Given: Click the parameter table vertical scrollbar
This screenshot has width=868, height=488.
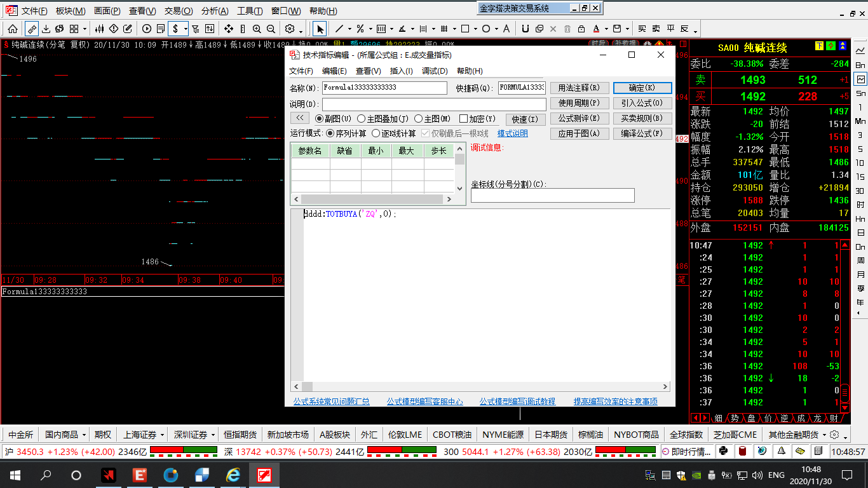Looking at the screenshot, I should pyautogui.click(x=460, y=169).
